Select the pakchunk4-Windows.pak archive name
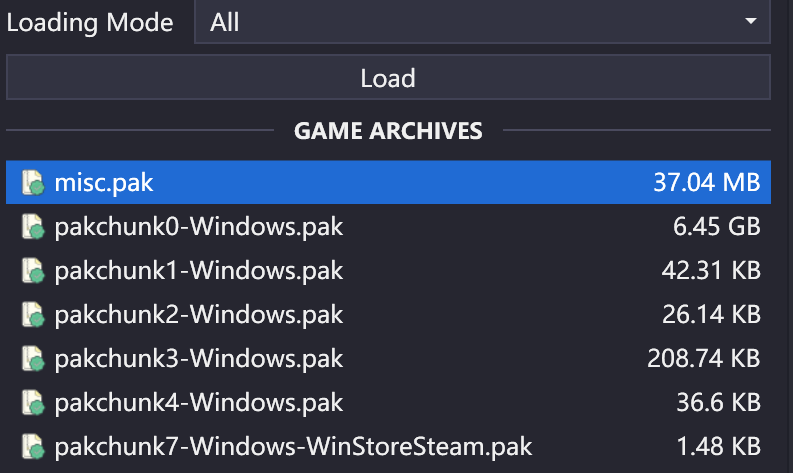 [x=198, y=403]
